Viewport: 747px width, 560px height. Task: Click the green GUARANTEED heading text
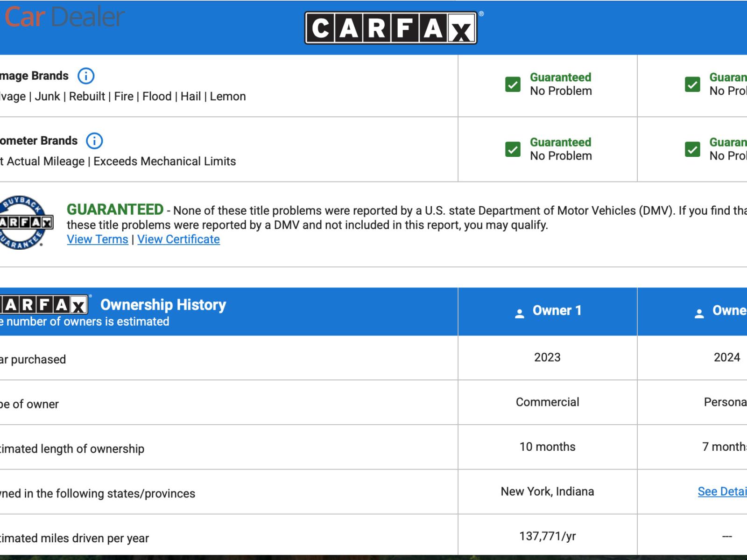115,210
